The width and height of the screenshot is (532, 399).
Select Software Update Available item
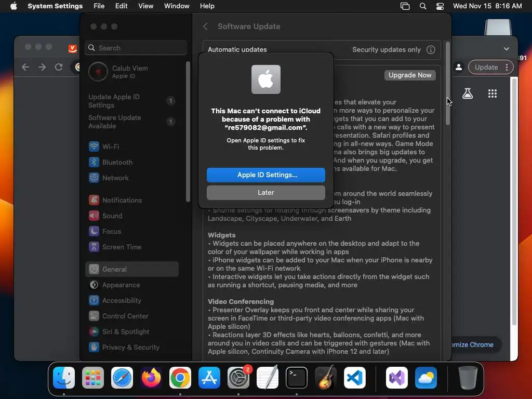(131, 122)
